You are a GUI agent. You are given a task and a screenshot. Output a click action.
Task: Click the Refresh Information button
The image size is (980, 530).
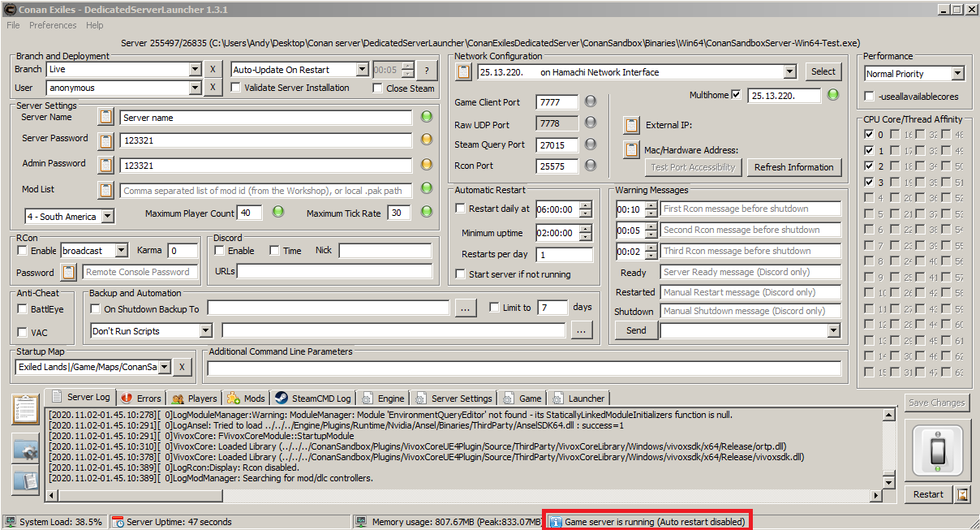(793, 167)
